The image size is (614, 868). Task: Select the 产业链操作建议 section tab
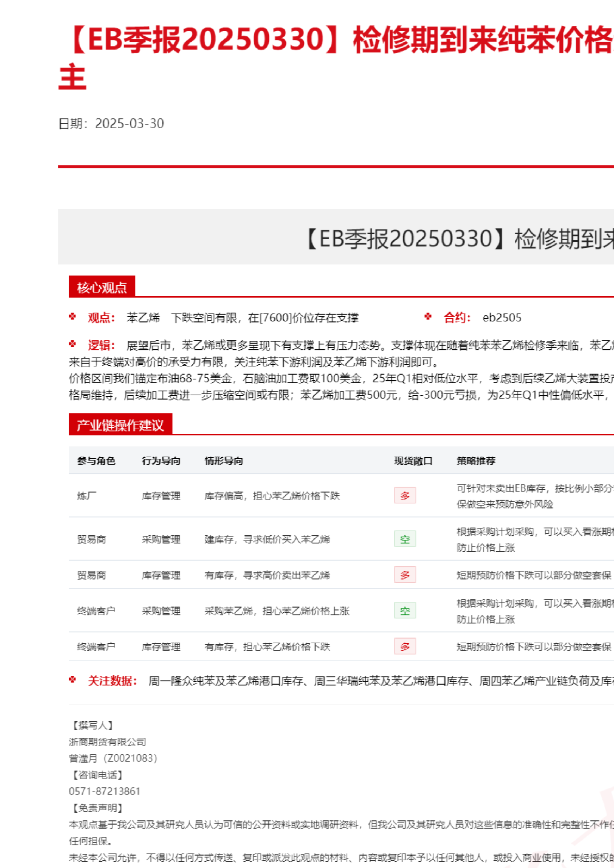[x=120, y=425]
